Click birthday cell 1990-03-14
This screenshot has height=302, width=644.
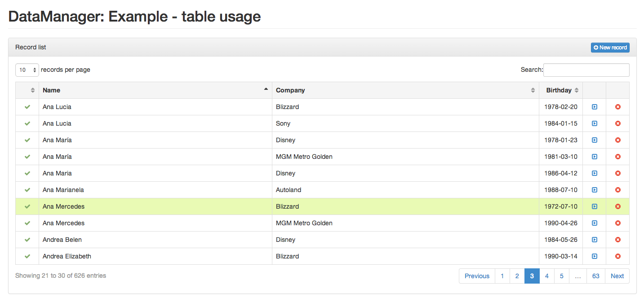coord(561,256)
